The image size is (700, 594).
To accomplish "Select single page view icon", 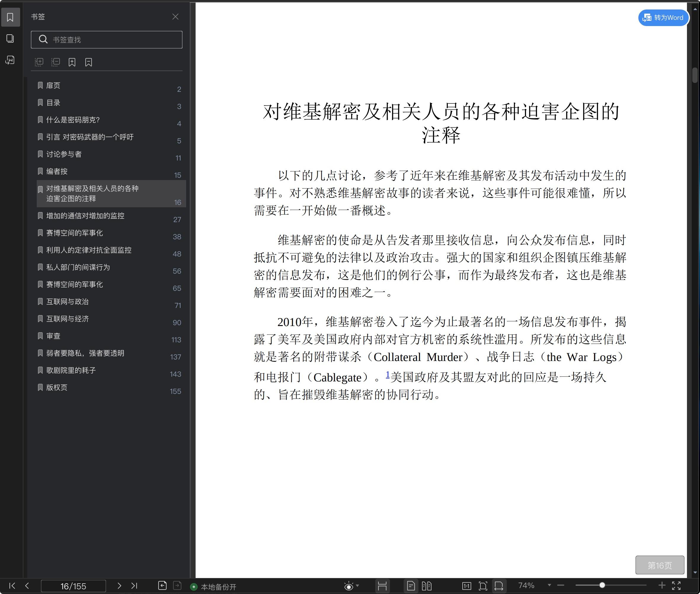I will (411, 586).
